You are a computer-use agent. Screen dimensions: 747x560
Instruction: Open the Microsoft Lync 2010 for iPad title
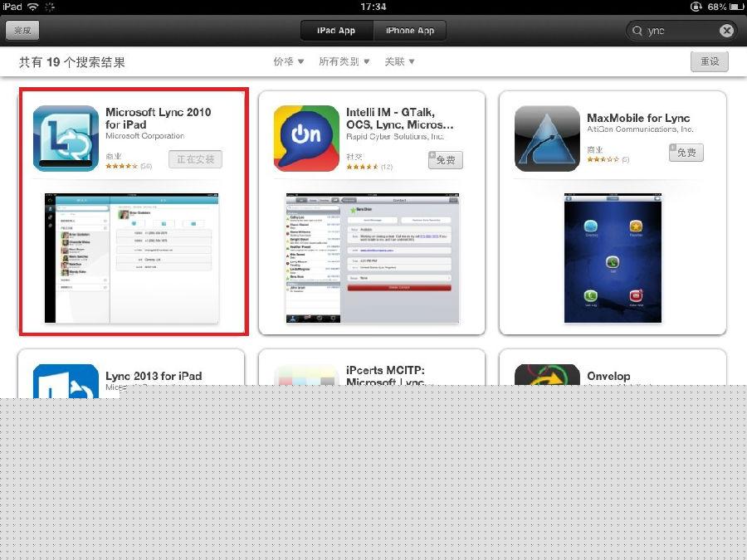[159, 118]
